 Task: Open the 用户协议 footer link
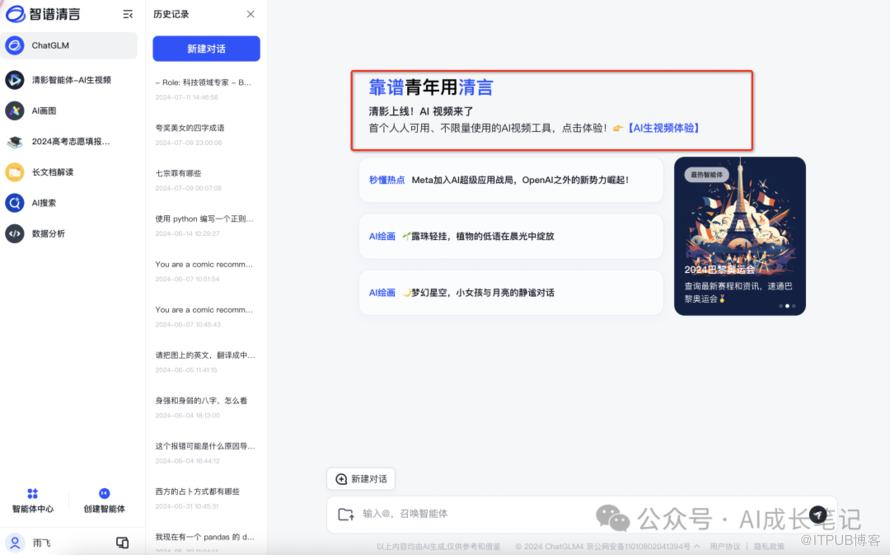tap(725, 546)
